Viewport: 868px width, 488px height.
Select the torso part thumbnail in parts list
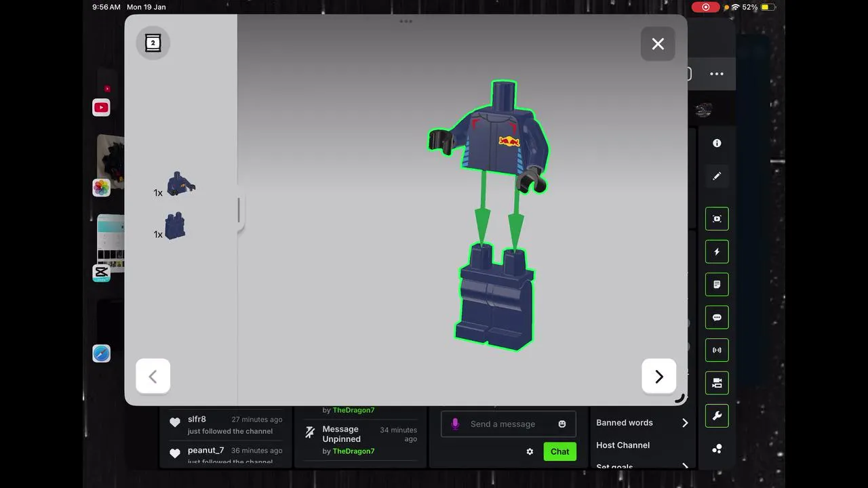(181, 184)
